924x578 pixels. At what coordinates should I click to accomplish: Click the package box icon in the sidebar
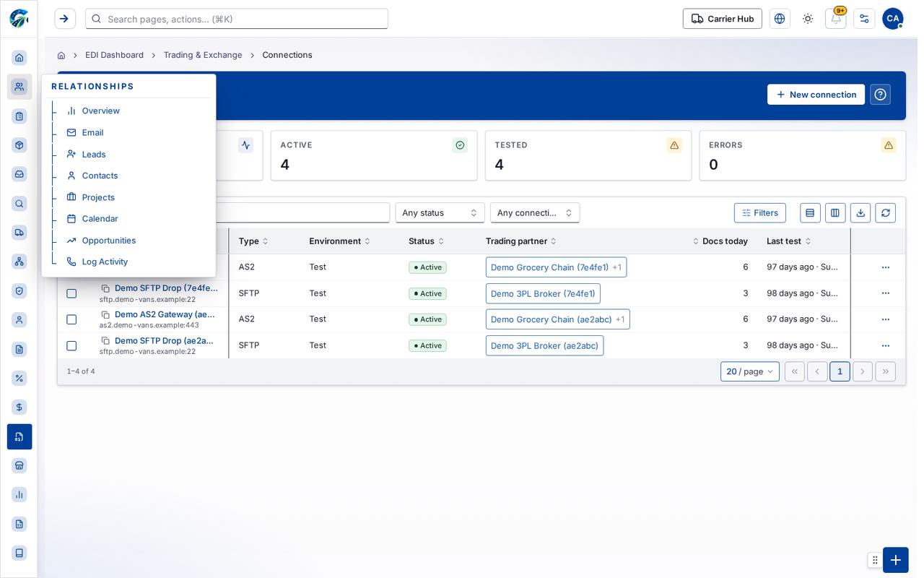[x=19, y=145]
